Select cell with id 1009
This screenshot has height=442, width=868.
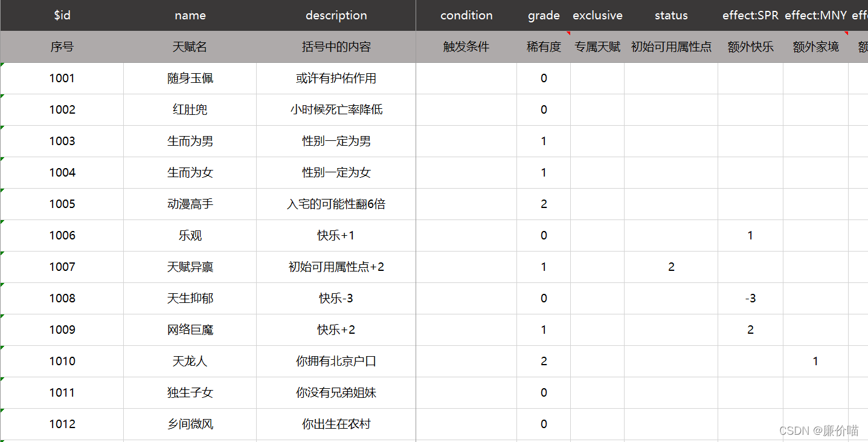(62, 330)
